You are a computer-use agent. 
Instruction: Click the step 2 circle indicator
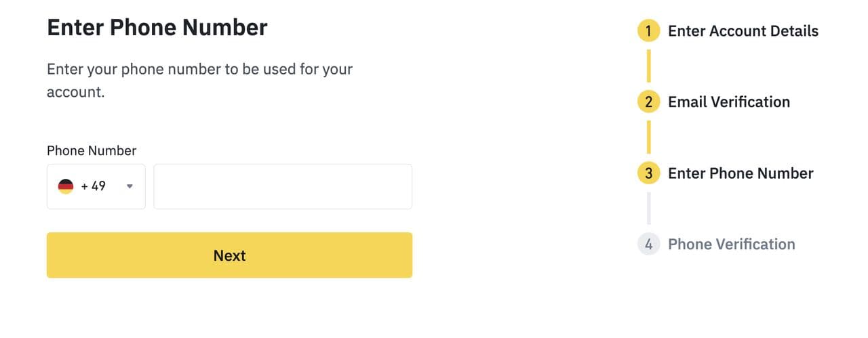649,102
